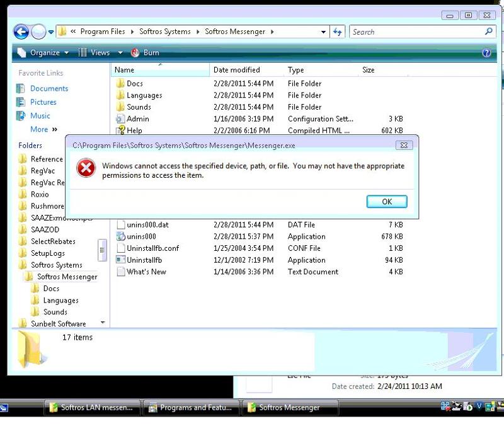
Task: Select the Admin configuration file icon
Action: [x=120, y=118]
